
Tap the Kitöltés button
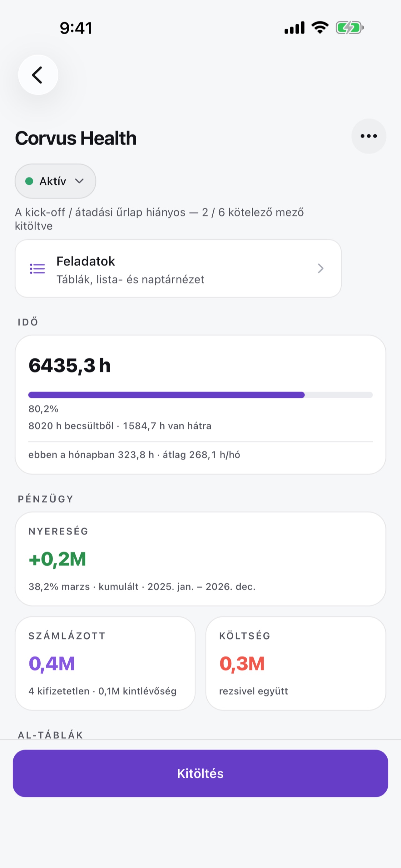(x=200, y=773)
